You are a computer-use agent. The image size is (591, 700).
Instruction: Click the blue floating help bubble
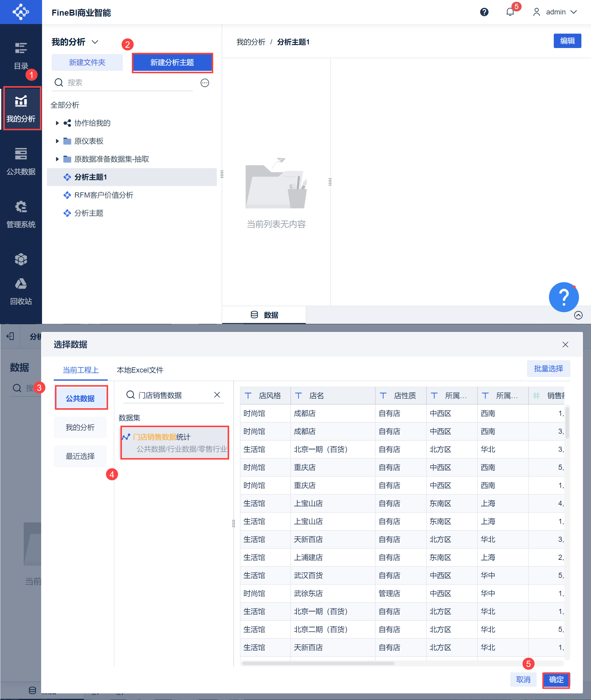[x=564, y=297]
